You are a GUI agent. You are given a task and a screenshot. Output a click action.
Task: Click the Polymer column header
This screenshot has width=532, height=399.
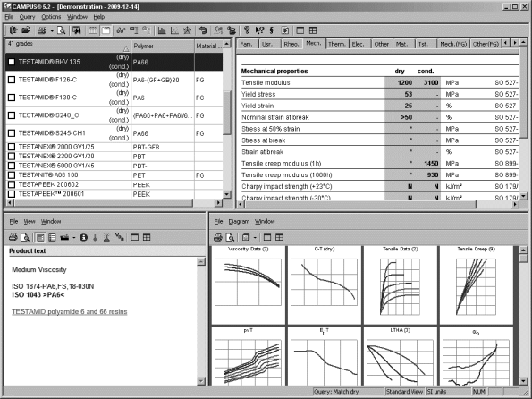click(x=163, y=46)
